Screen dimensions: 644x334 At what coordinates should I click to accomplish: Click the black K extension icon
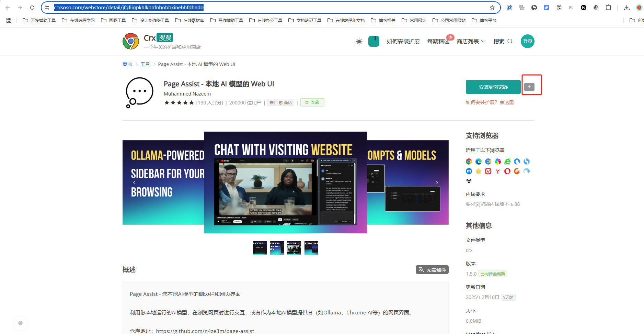pyautogui.click(x=584, y=8)
